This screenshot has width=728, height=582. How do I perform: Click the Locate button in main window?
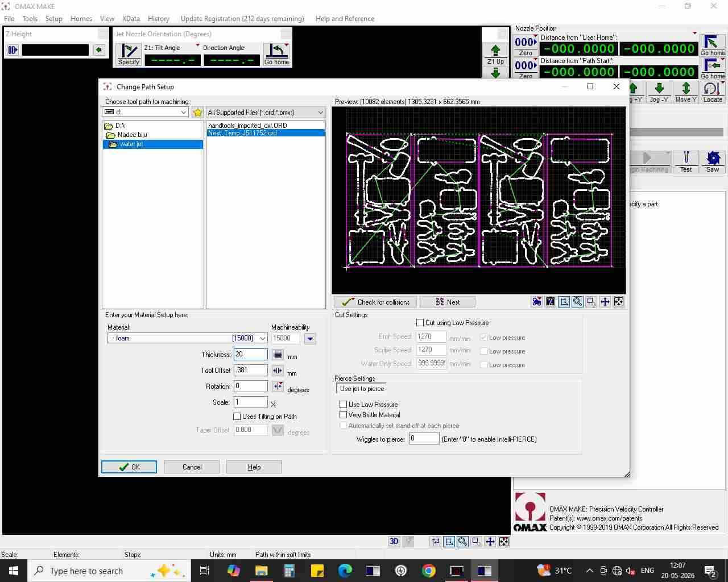[x=713, y=92]
